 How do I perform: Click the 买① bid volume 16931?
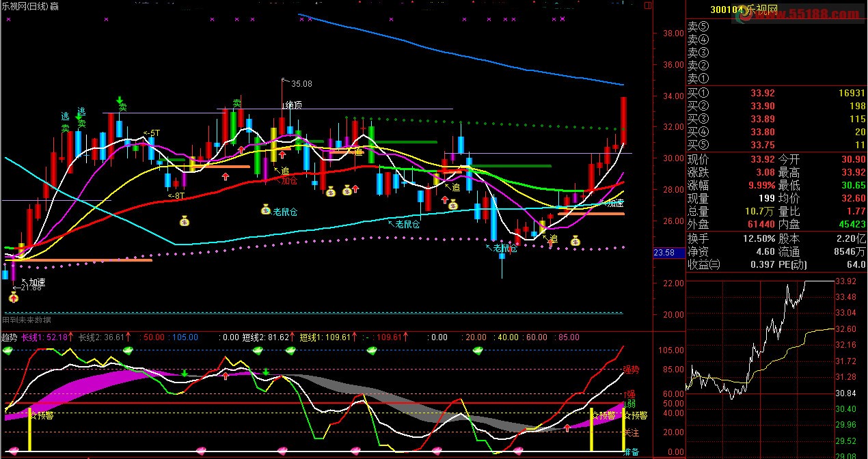852,93
